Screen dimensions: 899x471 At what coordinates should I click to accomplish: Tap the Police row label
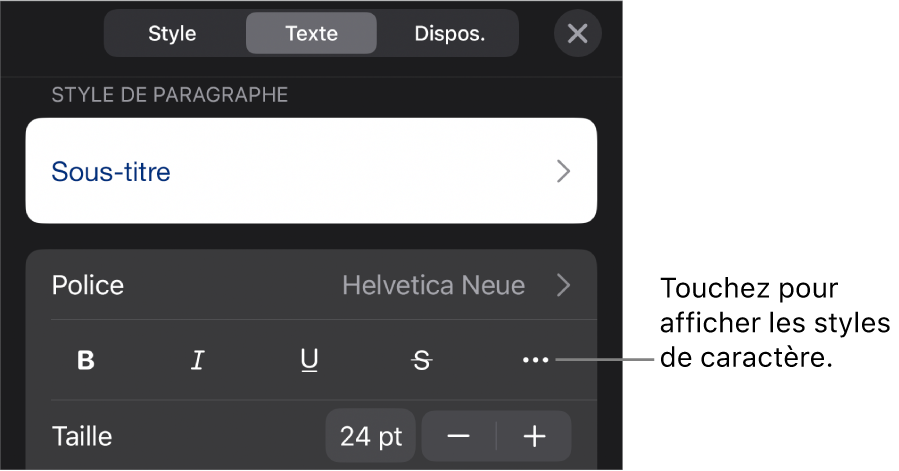88,285
